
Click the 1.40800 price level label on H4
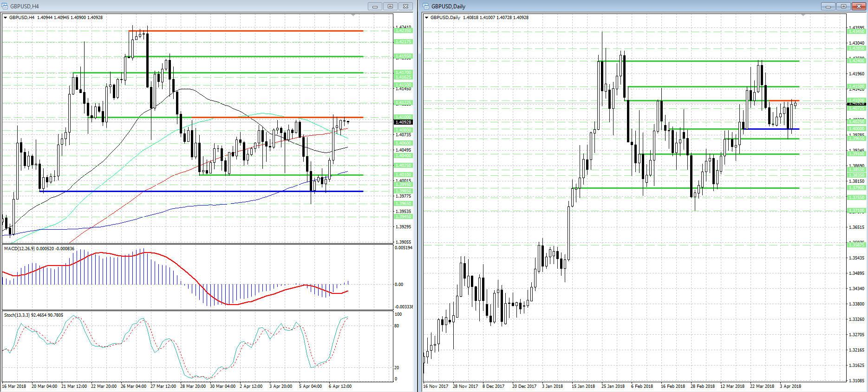(403, 130)
